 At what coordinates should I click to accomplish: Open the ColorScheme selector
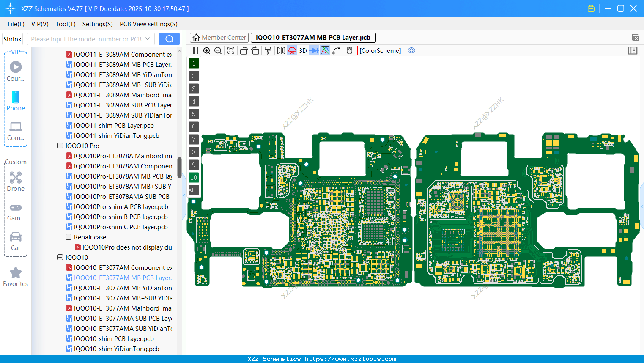click(380, 50)
